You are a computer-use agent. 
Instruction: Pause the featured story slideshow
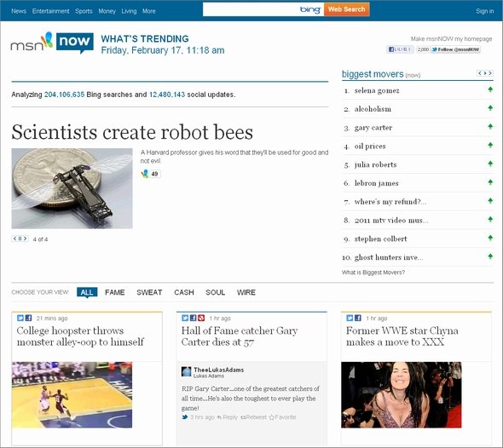20,238
